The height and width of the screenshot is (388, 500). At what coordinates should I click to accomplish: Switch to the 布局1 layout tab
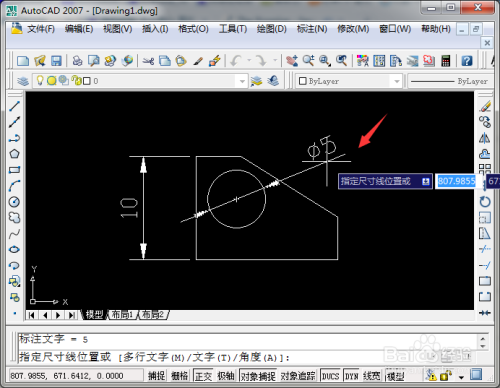[122, 314]
